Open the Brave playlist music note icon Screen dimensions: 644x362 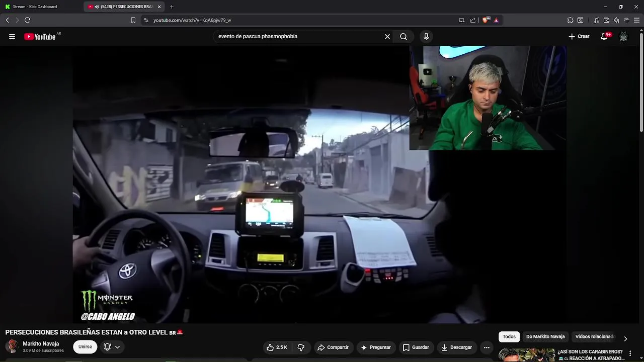tap(596, 20)
